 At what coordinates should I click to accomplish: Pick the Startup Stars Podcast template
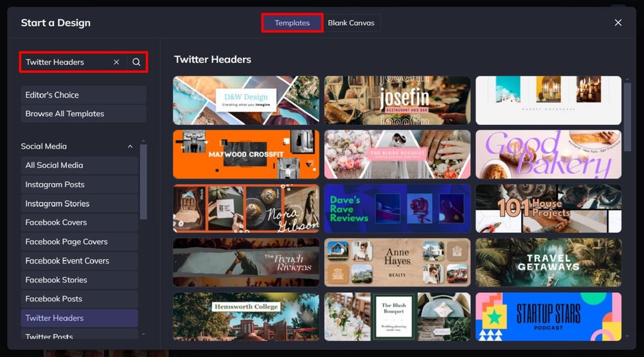(548, 317)
